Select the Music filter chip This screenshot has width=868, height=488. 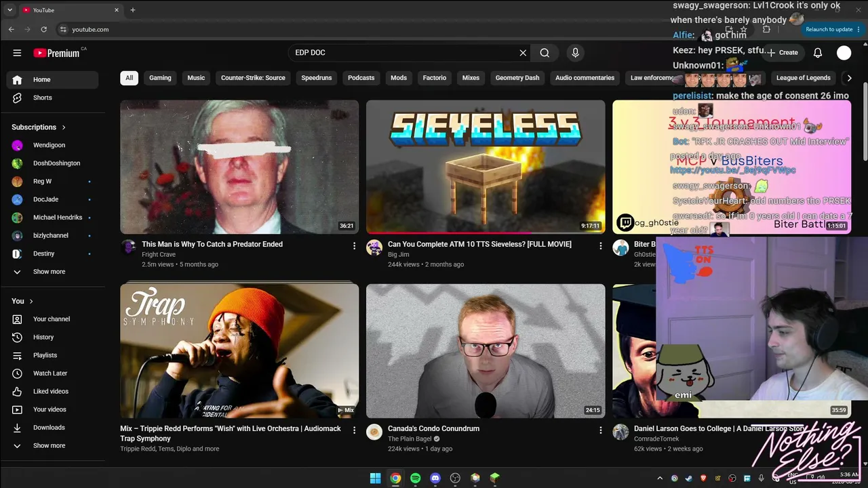click(x=196, y=78)
